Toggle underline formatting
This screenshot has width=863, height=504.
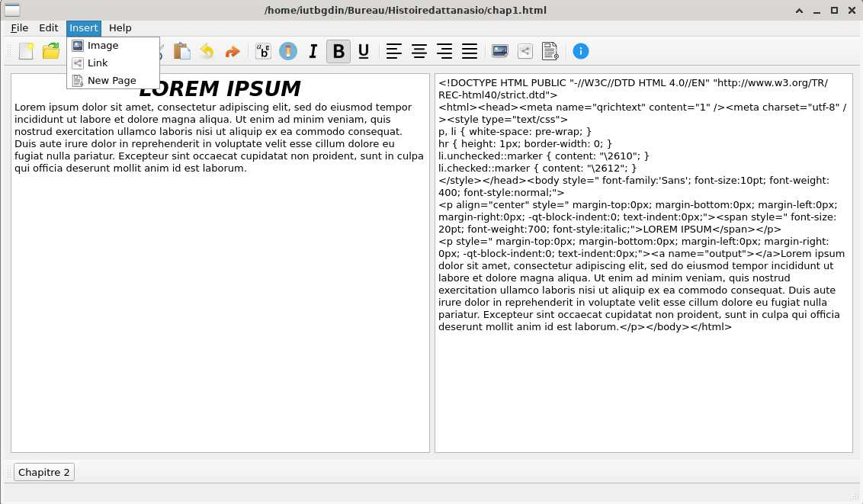coord(363,51)
